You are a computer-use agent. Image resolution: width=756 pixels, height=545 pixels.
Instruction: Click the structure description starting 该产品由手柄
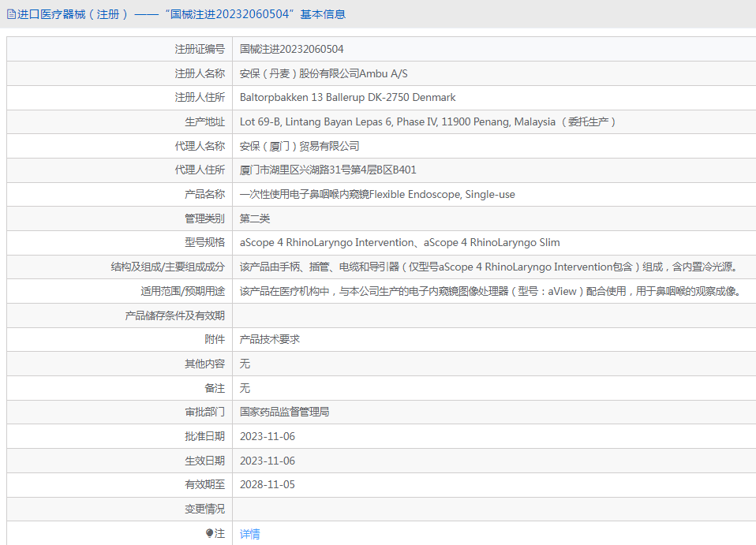pyautogui.click(x=489, y=267)
